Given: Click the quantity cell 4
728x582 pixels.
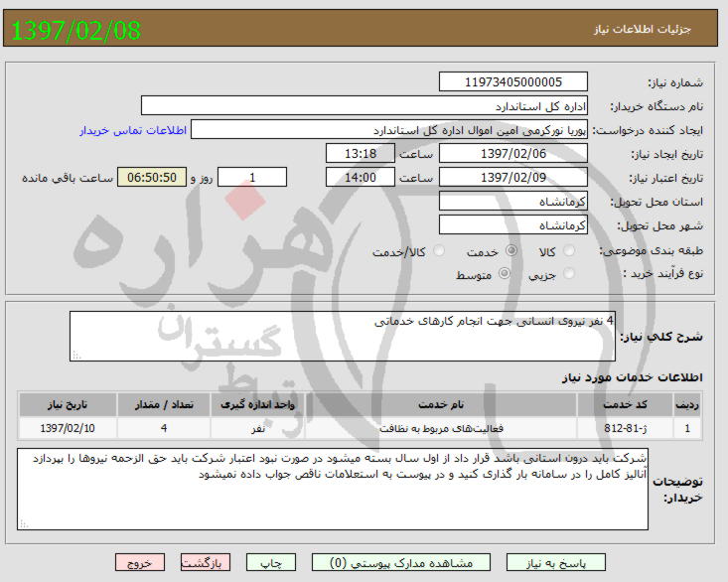Looking at the screenshot, I should click(x=164, y=428).
